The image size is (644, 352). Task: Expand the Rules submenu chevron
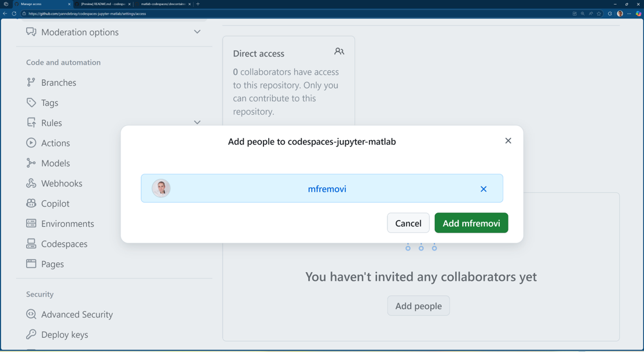[197, 123]
